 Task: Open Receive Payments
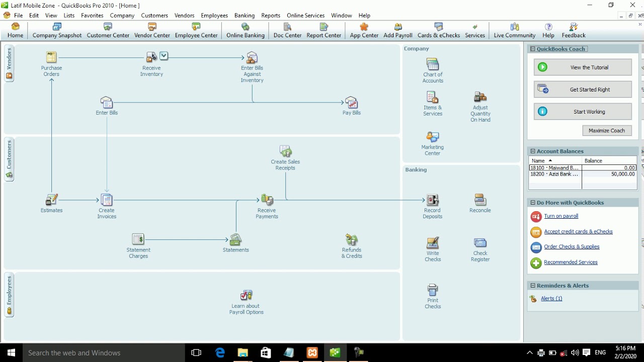tap(267, 200)
